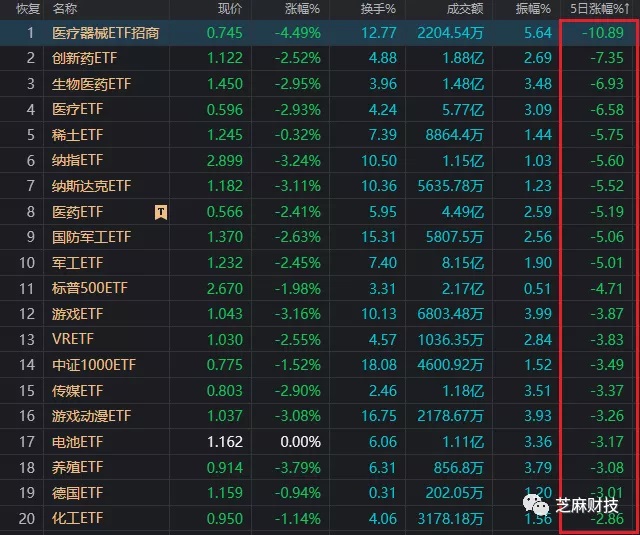Click the 15.31 turnover rate value

[x=379, y=237]
